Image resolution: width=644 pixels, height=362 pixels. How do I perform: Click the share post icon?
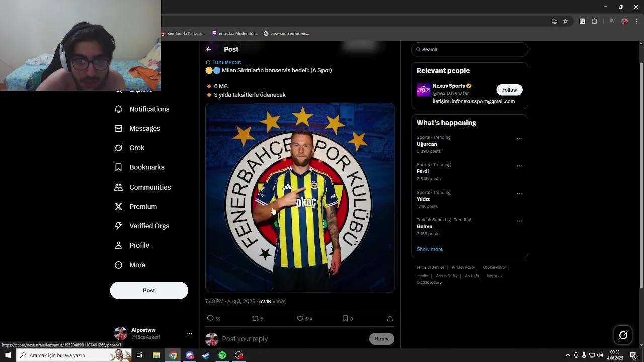click(x=390, y=318)
